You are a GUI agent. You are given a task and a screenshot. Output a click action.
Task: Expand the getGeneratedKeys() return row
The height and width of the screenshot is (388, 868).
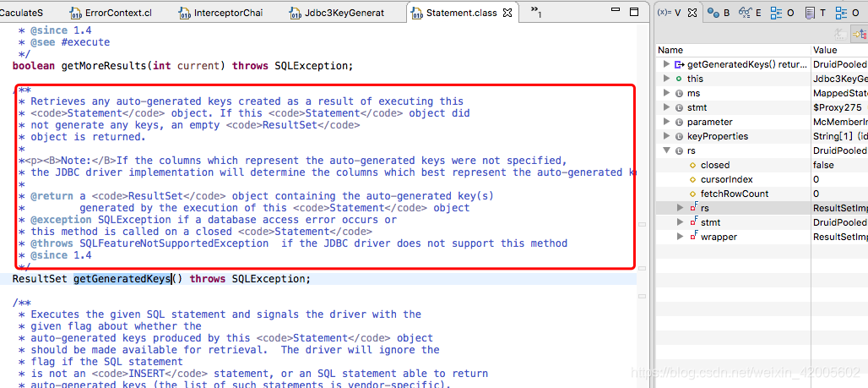(x=666, y=64)
